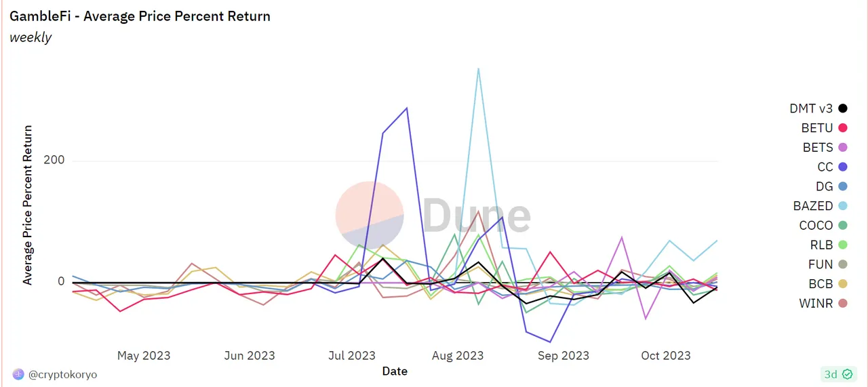Click the purple BETS legend color dot

843,148
